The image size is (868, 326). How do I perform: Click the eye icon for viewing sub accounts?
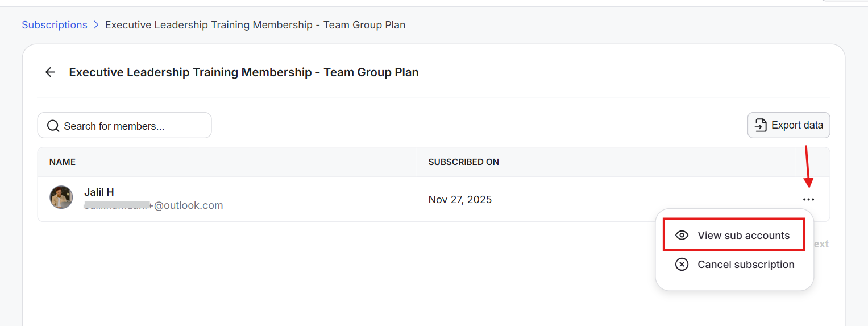click(682, 236)
